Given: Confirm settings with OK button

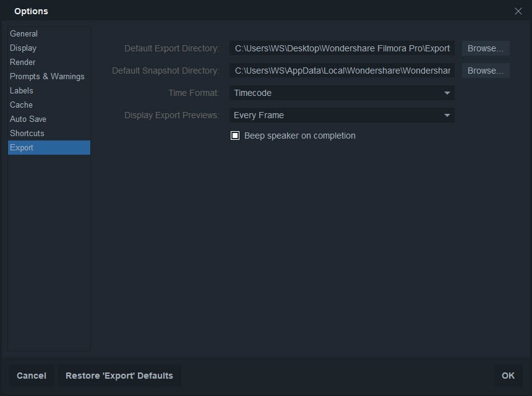Looking at the screenshot, I should point(508,376).
